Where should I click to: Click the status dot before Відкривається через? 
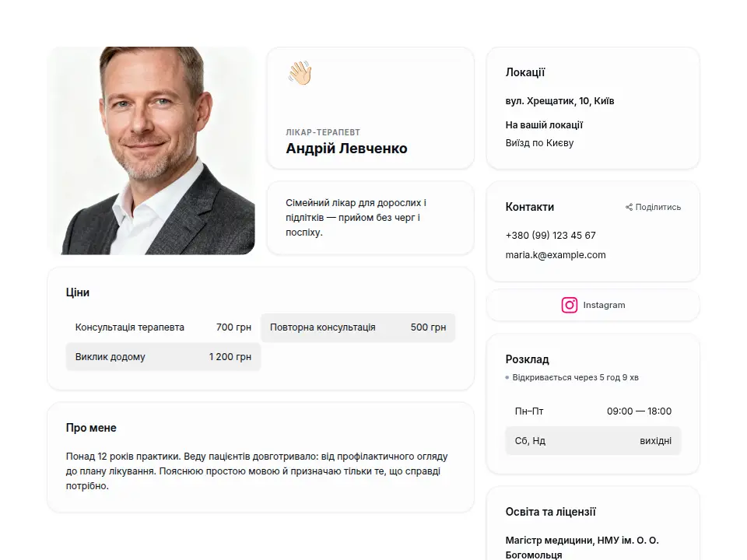[x=507, y=378]
